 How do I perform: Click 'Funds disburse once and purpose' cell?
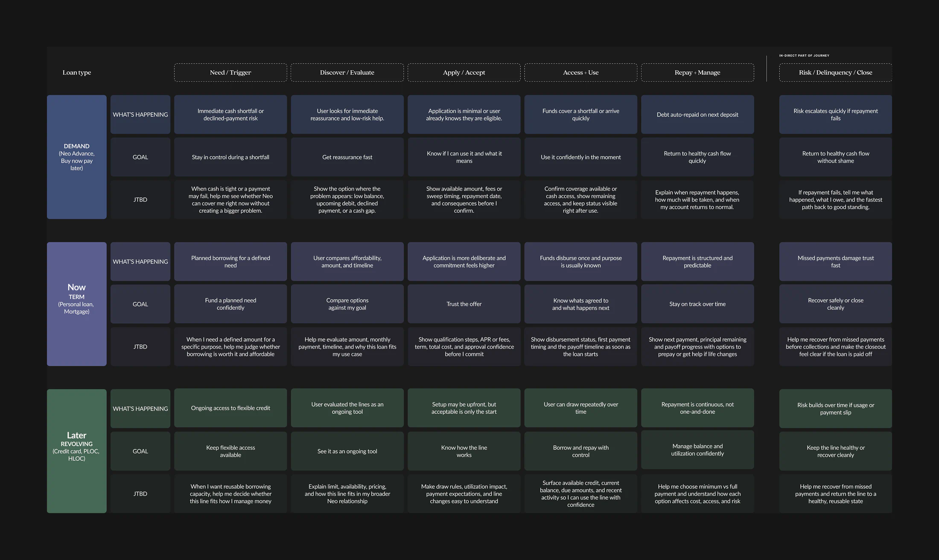[580, 261]
